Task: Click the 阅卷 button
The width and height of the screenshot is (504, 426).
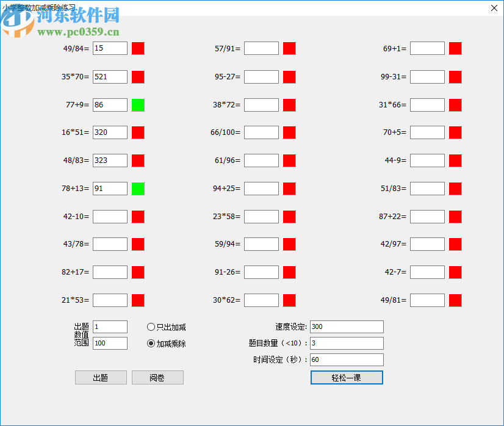Action: click(157, 377)
